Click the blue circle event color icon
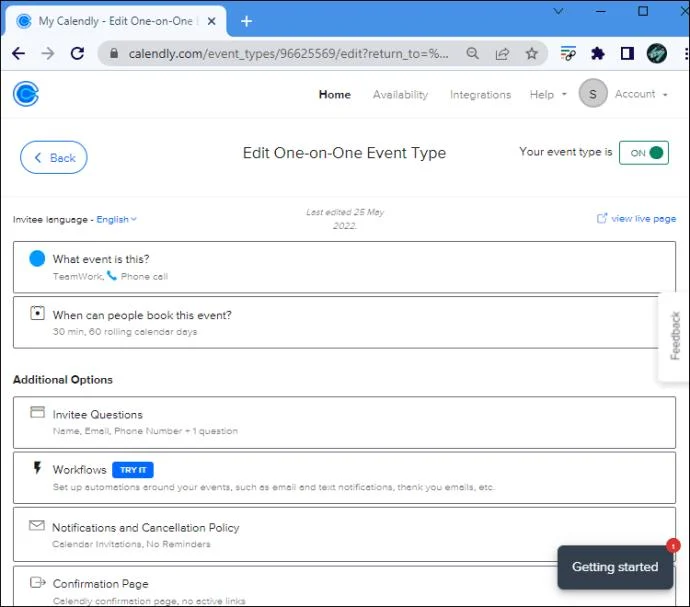Viewport: 690px width, 607px height. [x=37, y=258]
